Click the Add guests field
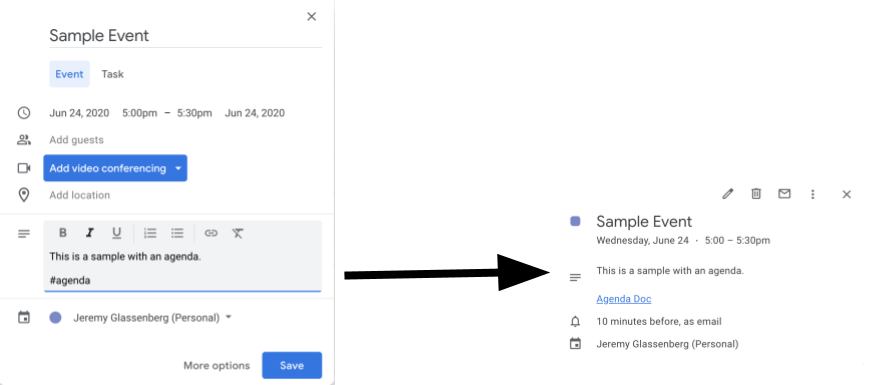 (76, 140)
